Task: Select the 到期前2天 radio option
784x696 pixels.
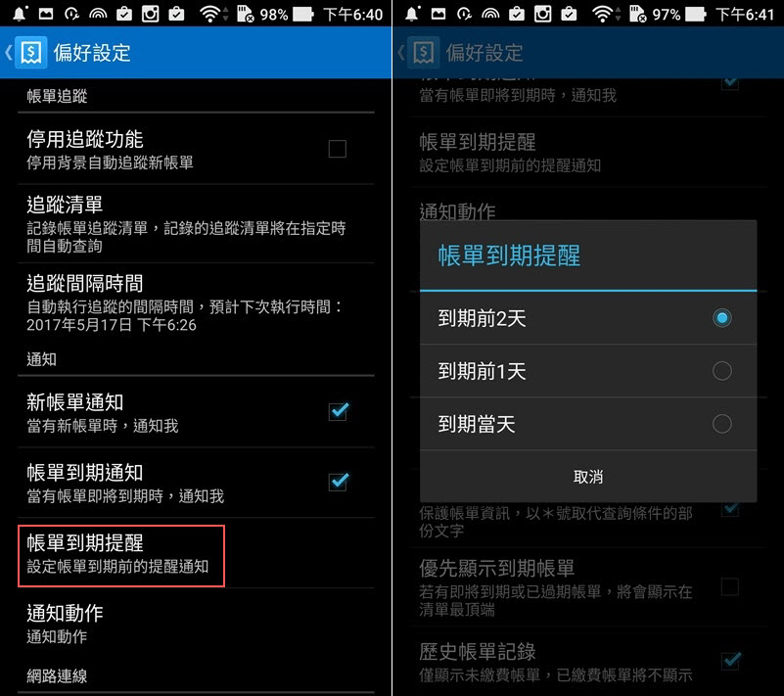Action: (x=588, y=318)
